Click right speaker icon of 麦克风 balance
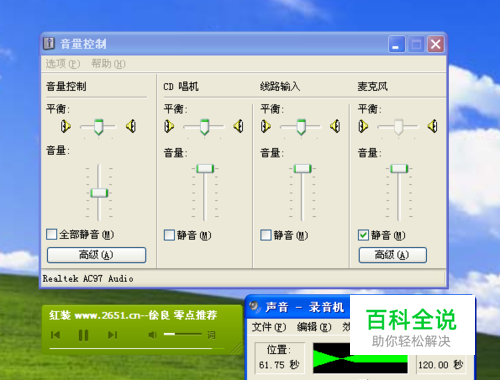Viewport: 500px width, 380px height. (432, 126)
